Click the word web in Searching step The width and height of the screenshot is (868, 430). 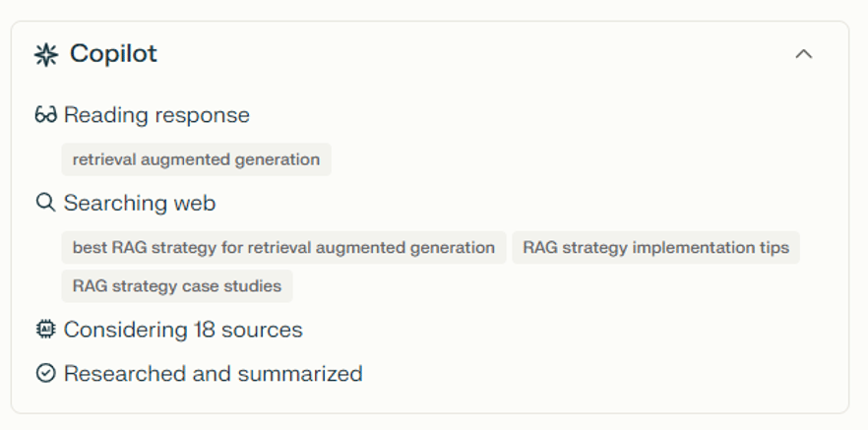coord(196,203)
